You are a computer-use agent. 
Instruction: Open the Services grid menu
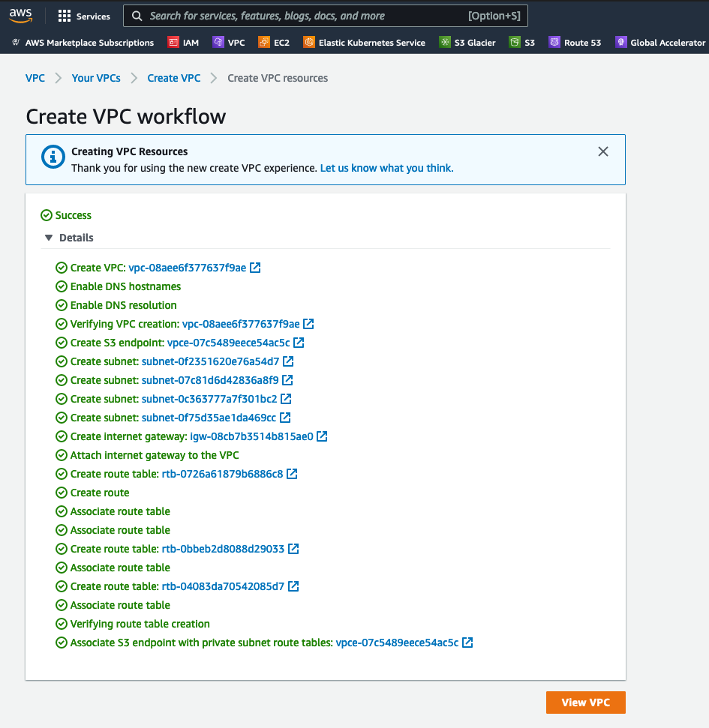click(83, 16)
